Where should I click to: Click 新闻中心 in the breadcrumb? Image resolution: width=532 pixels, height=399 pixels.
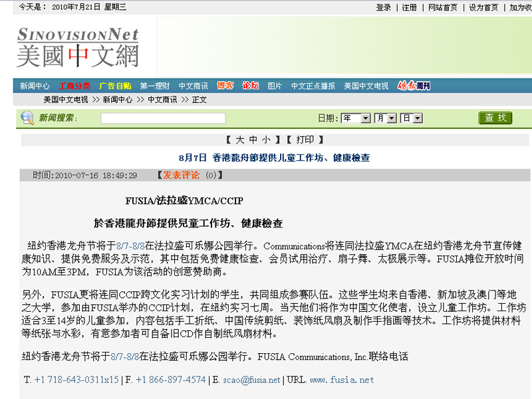118,100
